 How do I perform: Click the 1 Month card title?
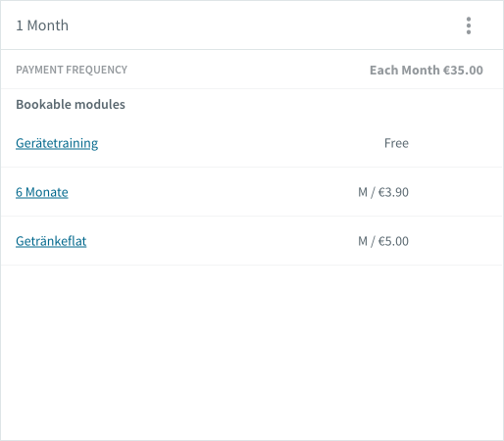tap(42, 25)
